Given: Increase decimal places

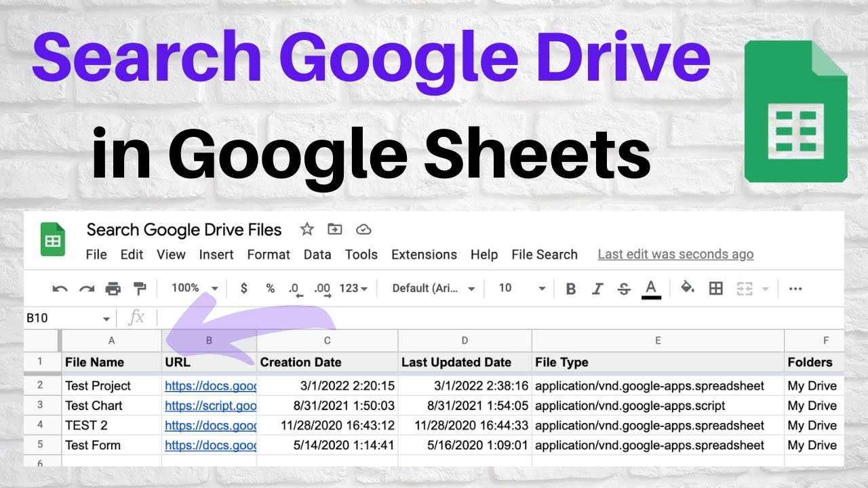Looking at the screenshot, I should [322, 289].
